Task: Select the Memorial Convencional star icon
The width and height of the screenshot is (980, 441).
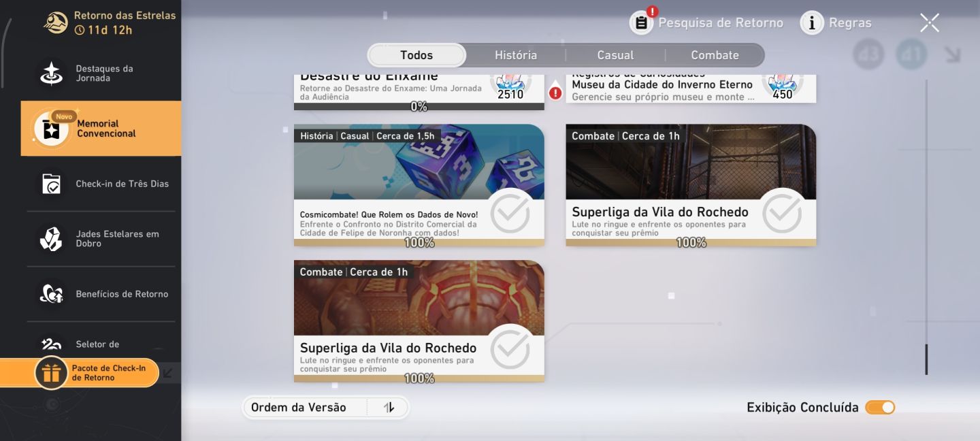Action: point(51,129)
